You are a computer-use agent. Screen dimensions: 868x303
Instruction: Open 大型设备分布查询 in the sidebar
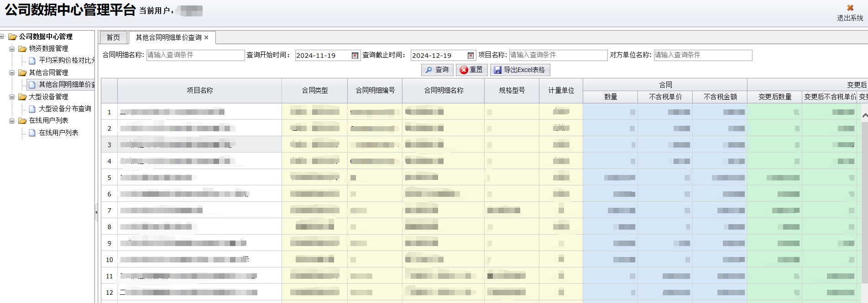65,109
